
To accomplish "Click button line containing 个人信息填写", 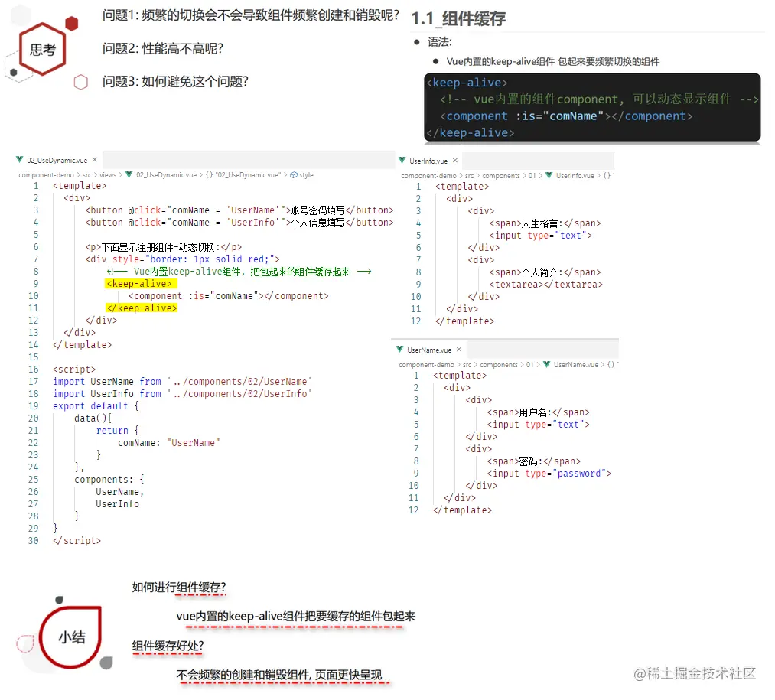I will 239,222.
